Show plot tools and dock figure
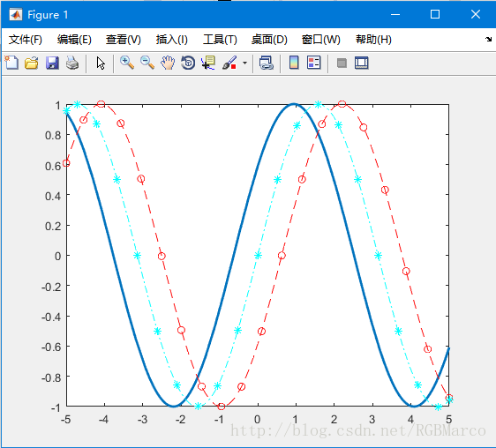496x448 pixels. click(362, 63)
